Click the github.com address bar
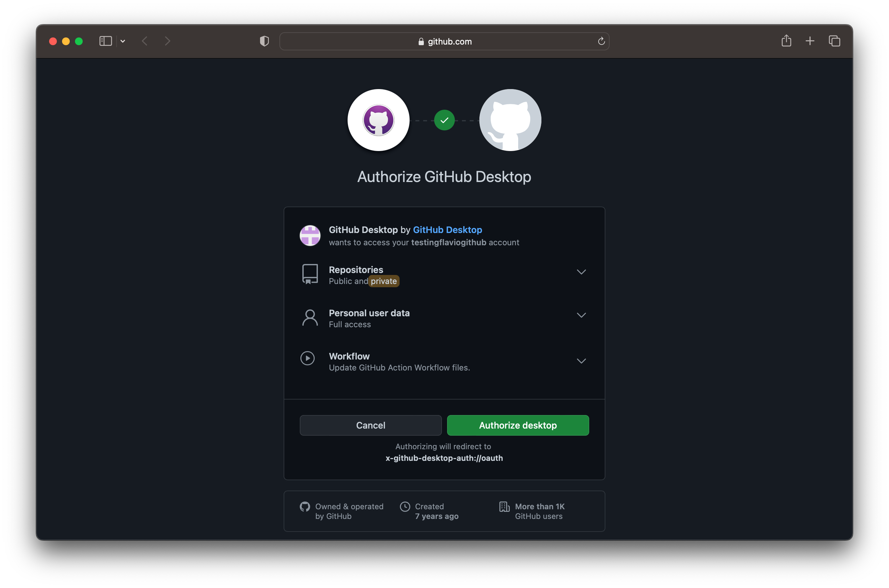This screenshot has height=588, width=889. tap(444, 41)
